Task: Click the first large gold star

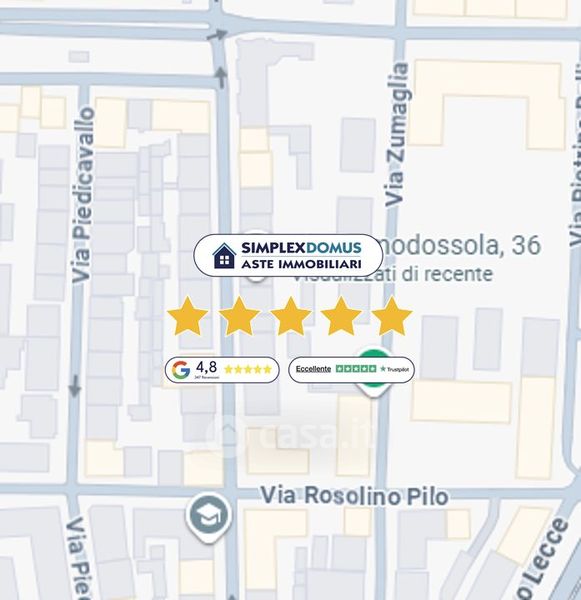Action: [188, 316]
